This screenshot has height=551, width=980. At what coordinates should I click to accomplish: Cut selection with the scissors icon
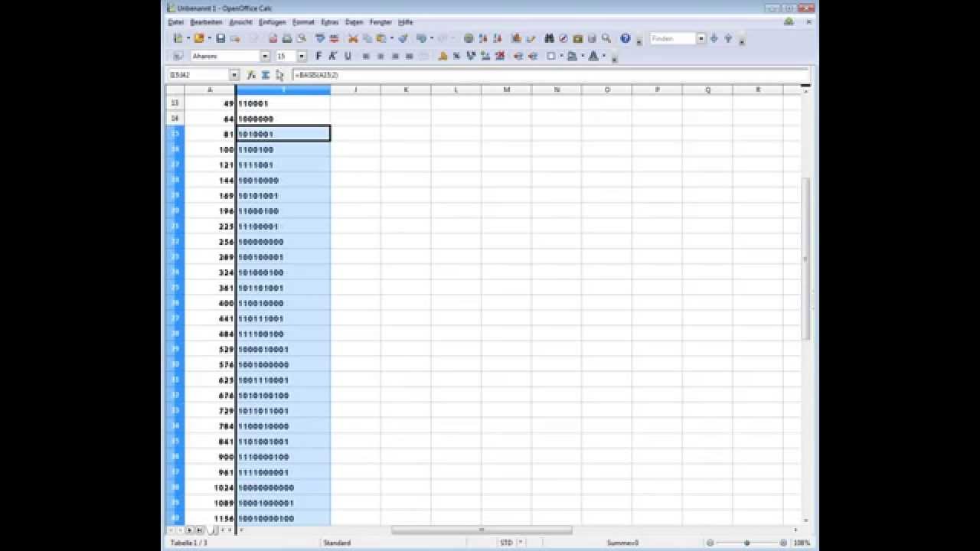(353, 38)
